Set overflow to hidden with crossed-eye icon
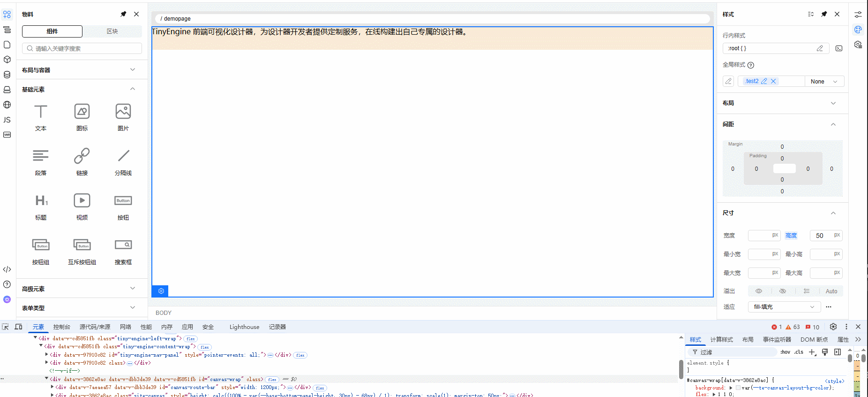868x397 pixels. point(783,291)
